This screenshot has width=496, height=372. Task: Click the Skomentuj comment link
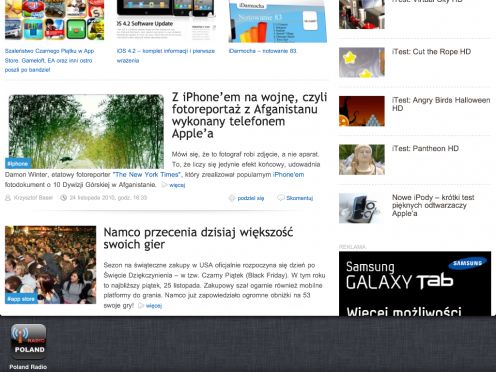pos(300,198)
